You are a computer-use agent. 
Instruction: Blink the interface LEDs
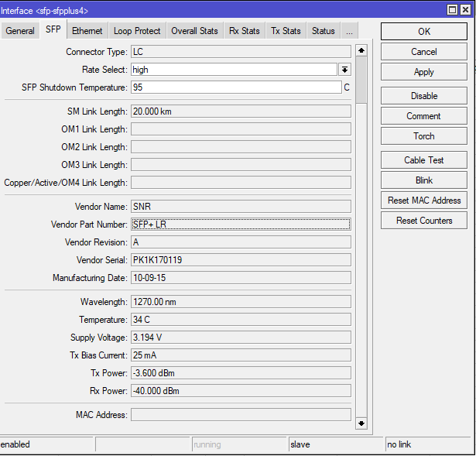[423, 180]
